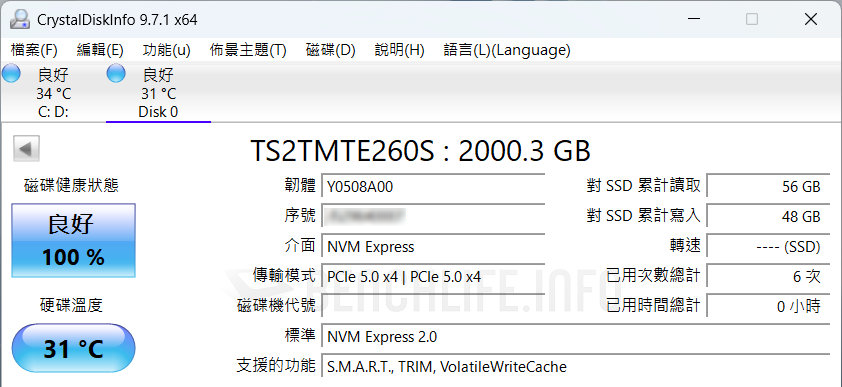Switch to the C: D: drive tab
This screenshot has height=387, width=842.
click(53, 92)
